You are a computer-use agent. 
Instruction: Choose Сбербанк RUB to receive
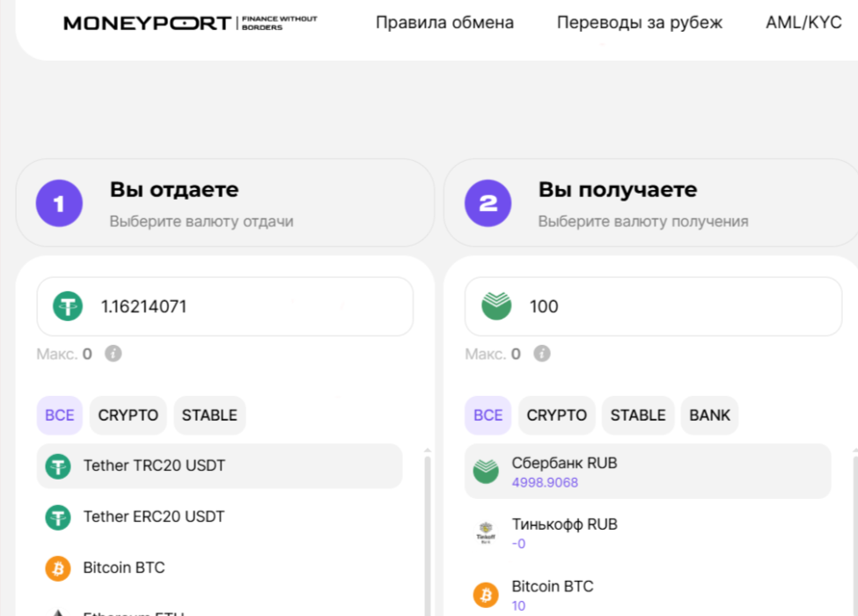[648, 471]
